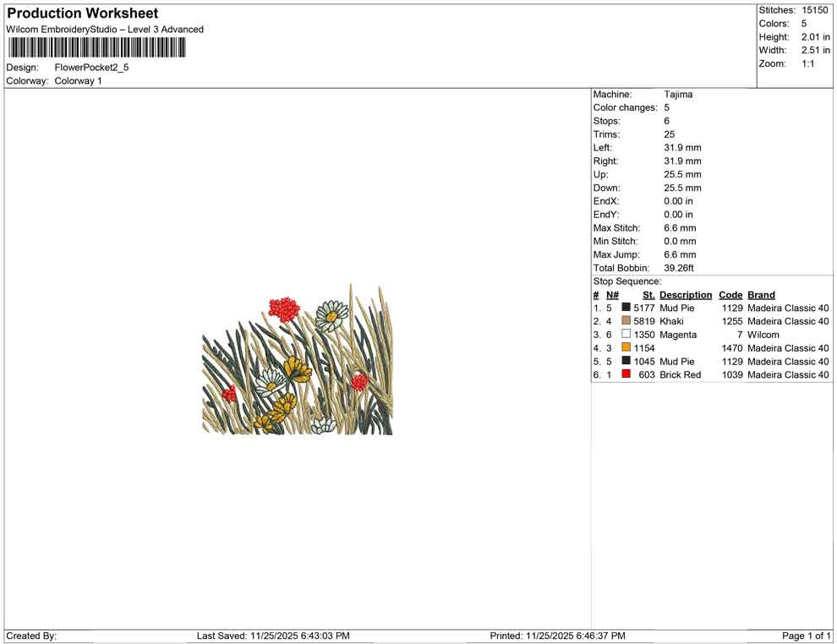Click the Color changes value 5
This screenshot has width=837, height=644.
tap(667, 108)
